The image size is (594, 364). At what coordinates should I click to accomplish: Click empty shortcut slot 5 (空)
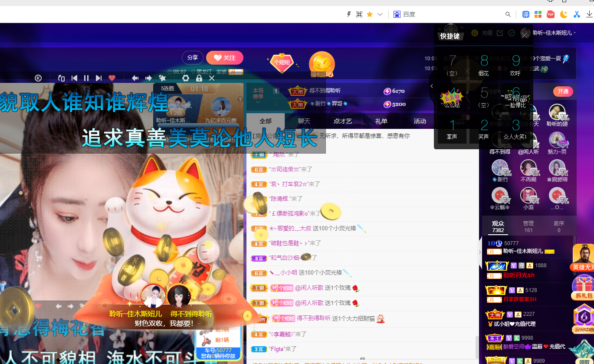[484, 96]
